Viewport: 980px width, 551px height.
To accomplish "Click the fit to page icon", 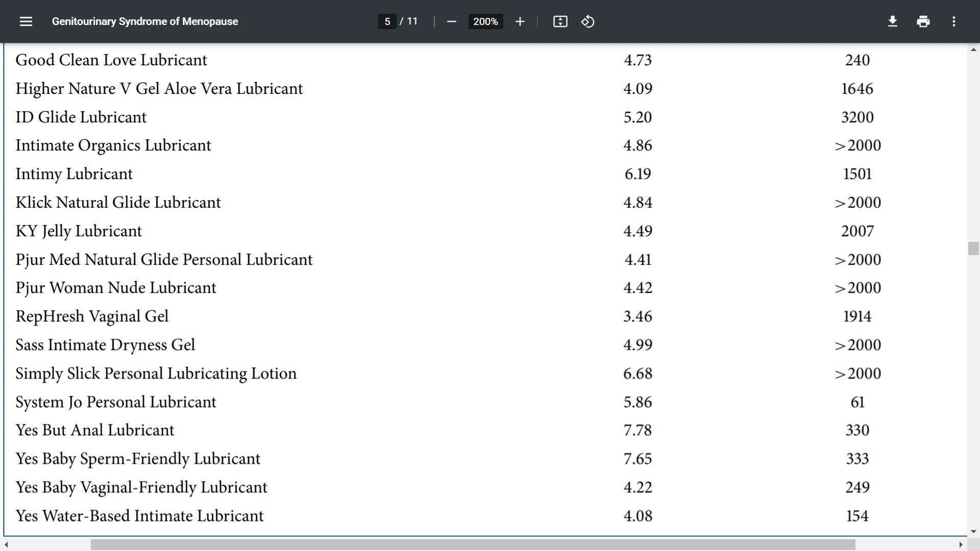I will [560, 21].
